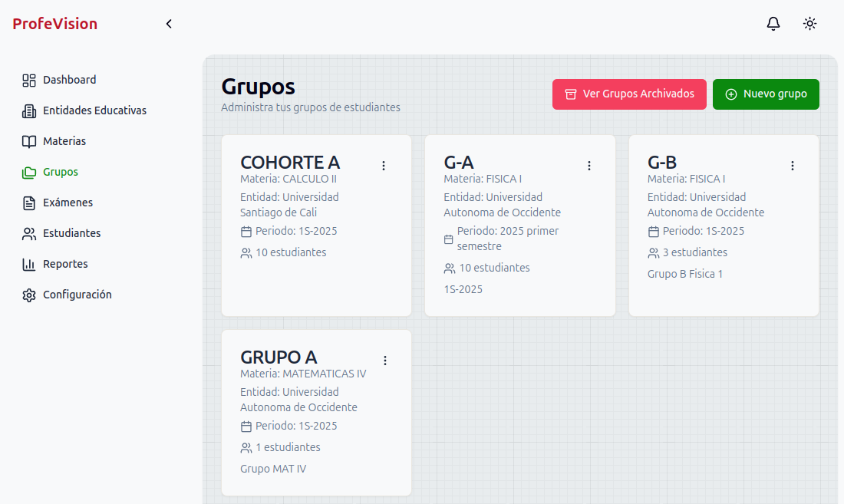Open Exámenes menu label
The image size is (844, 504).
coord(68,203)
